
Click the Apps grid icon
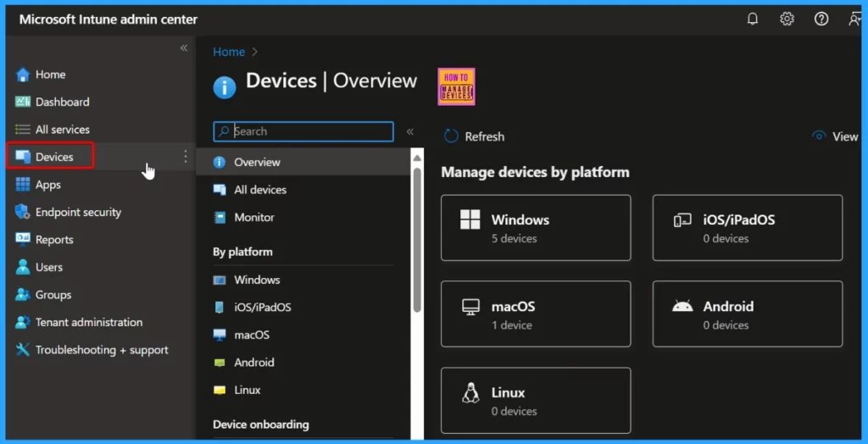click(23, 185)
